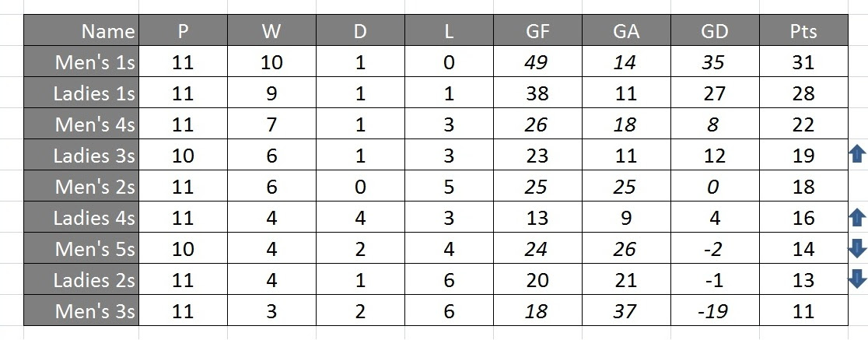The width and height of the screenshot is (868, 340).
Task: Select Ladies 1s points value 28
Action: 803,93
